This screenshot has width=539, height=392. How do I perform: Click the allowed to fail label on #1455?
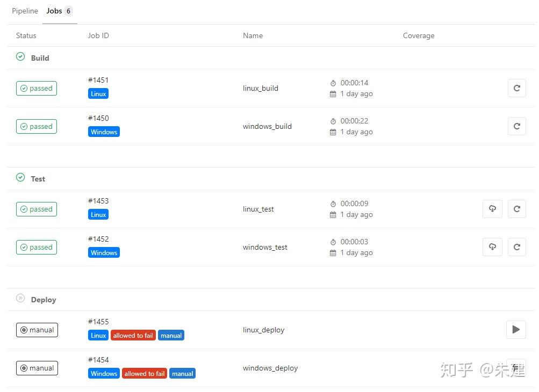click(133, 335)
